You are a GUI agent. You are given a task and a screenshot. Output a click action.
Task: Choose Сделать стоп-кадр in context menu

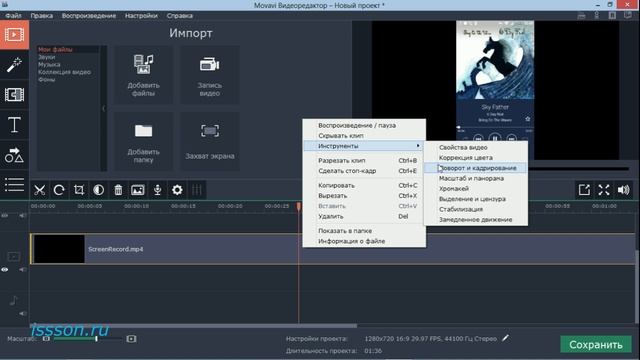pos(364,171)
